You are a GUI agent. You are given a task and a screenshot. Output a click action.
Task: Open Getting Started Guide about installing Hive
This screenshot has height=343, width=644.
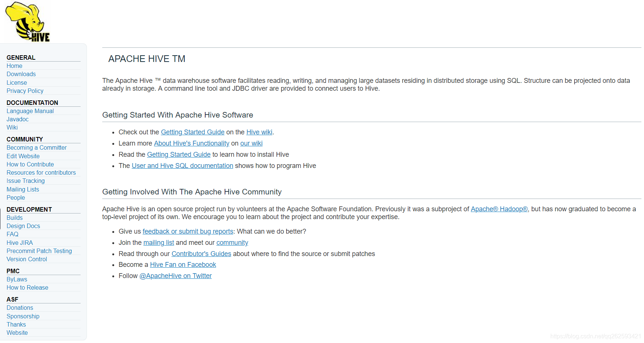(179, 155)
